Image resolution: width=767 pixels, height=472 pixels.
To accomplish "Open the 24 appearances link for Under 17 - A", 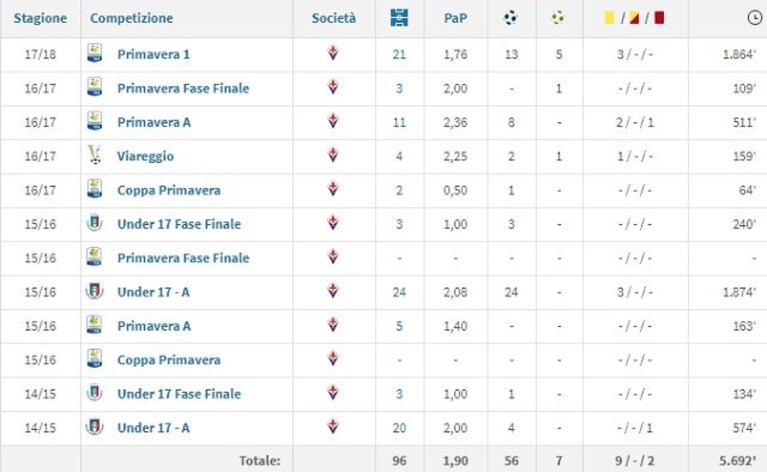I will coord(399,292).
